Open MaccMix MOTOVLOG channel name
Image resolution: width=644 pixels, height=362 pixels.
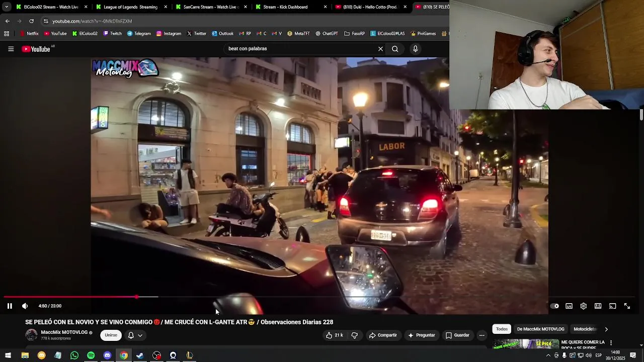64,332
